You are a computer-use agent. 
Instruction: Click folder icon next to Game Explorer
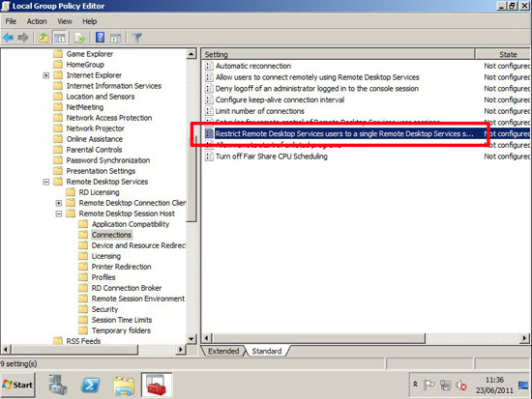point(58,54)
